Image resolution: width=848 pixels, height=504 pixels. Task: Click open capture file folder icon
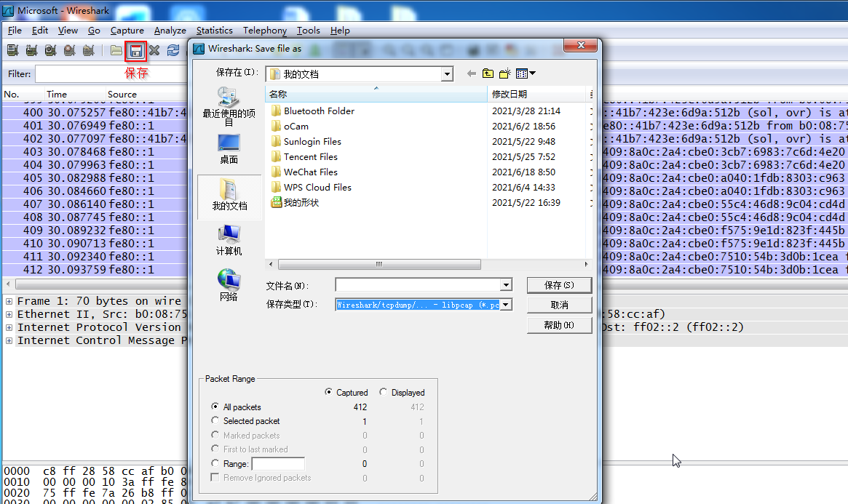click(116, 51)
